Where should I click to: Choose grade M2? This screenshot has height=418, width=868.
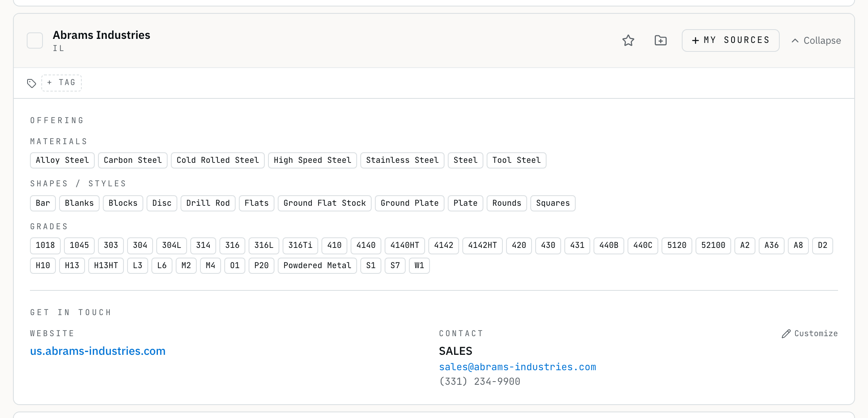coord(186,266)
